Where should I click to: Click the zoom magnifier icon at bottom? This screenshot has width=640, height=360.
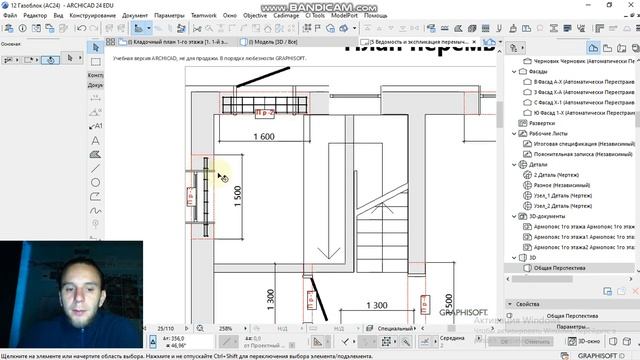[200, 328]
